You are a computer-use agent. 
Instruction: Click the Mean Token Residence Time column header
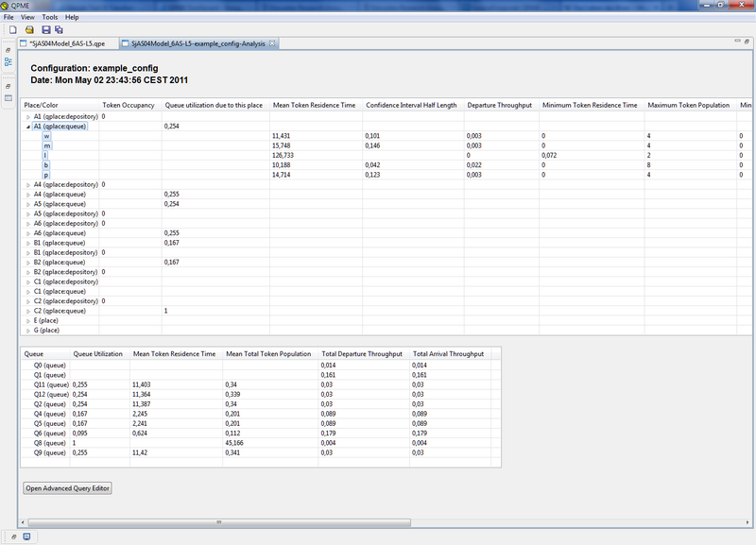[x=313, y=105]
